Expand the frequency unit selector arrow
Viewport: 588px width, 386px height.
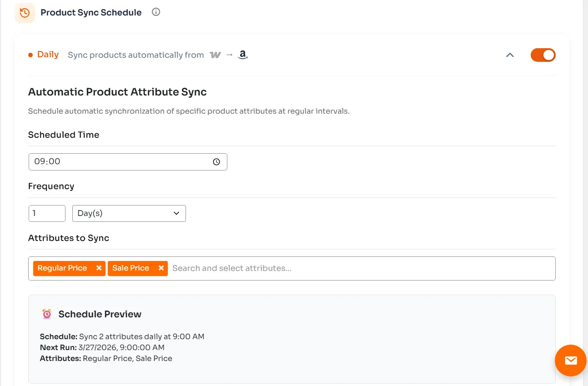tap(176, 213)
